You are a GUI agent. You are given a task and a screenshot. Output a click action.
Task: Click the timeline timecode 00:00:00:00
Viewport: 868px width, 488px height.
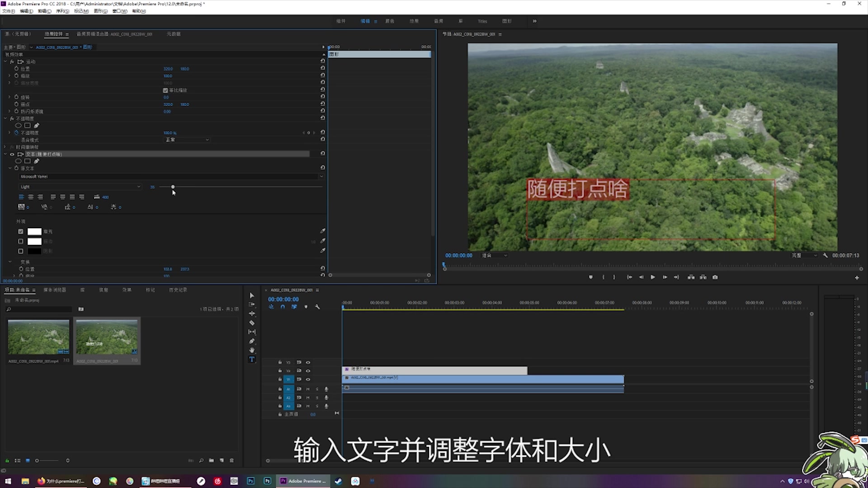pos(283,299)
